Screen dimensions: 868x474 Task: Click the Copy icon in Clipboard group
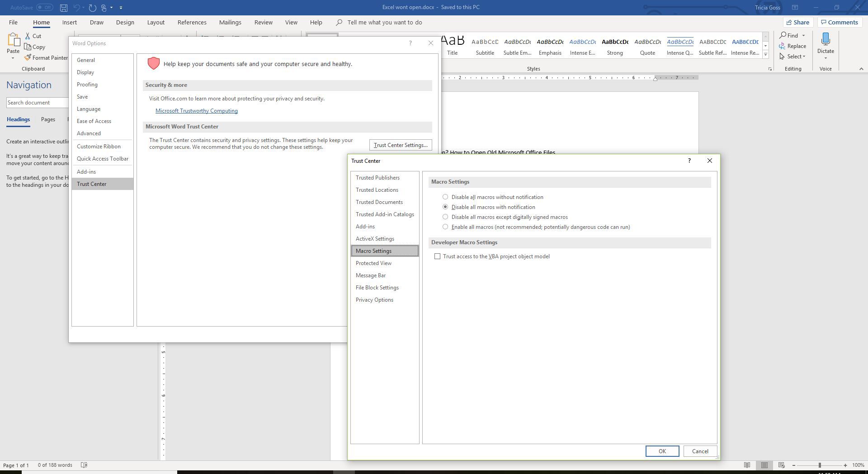(x=28, y=47)
